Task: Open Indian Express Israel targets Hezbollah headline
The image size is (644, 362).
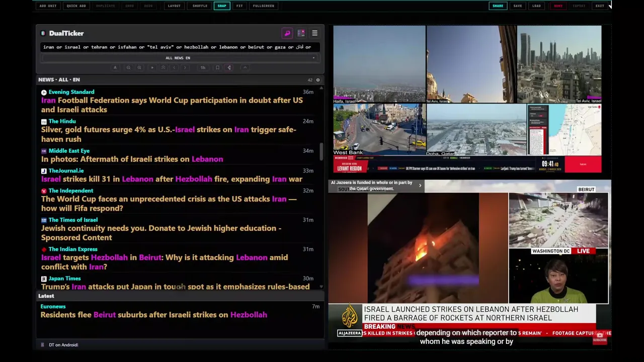Action: (x=165, y=262)
